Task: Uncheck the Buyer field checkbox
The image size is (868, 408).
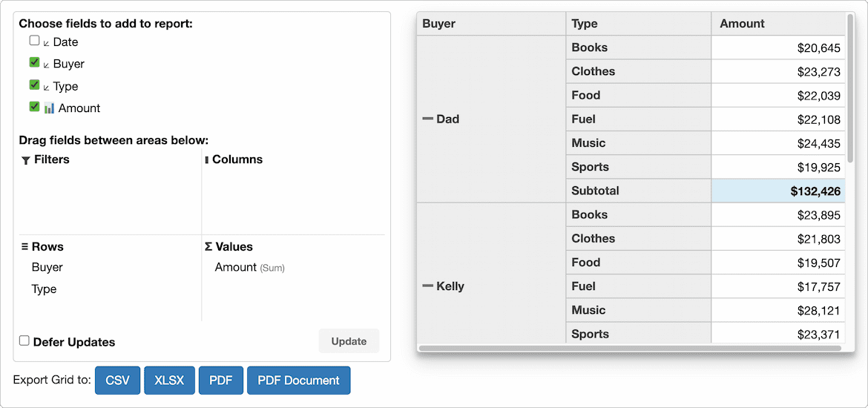Action: tap(34, 62)
